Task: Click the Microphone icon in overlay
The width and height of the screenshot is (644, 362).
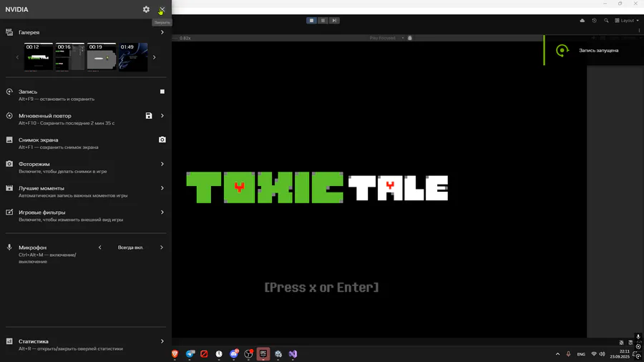Action: tap(9, 247)
